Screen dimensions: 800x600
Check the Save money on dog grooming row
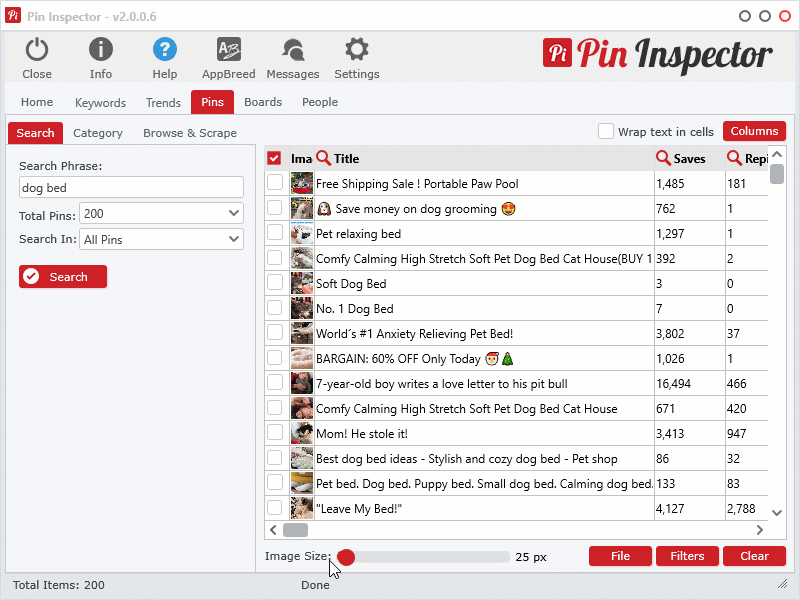[274, 207]
